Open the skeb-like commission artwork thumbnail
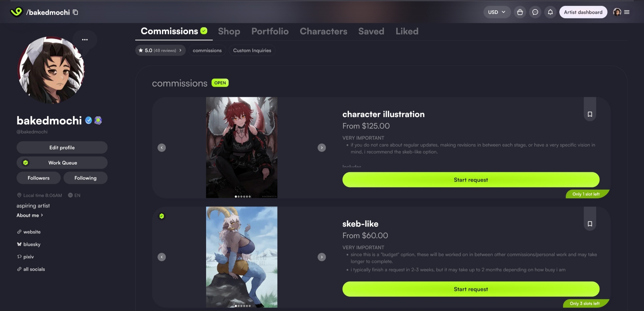This screenshot has height=311, width=644. click(x=241, y=257)
